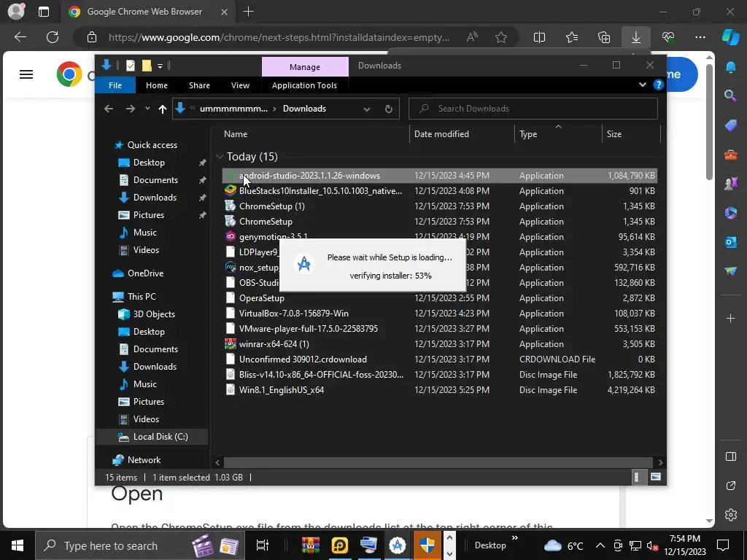The height and width of the screenshot is (560, 747).
Task: Open Edge sidebar settings gear
Action: 730,515
